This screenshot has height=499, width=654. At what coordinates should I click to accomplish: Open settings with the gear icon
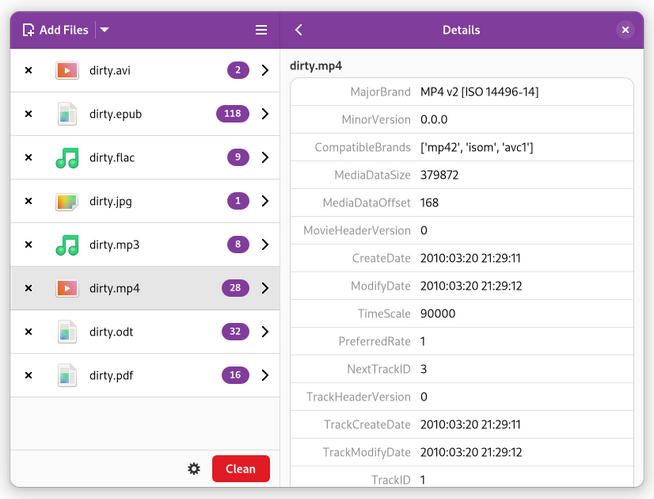pos(194,469)
